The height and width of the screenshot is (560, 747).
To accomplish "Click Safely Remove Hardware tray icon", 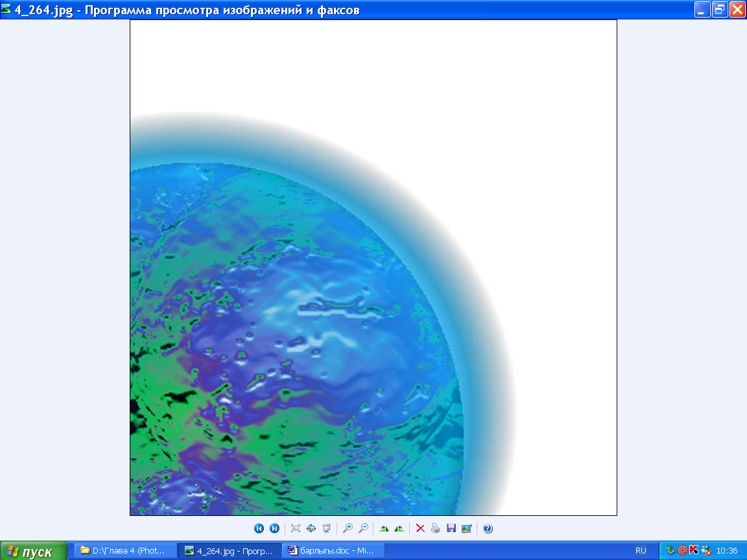I will click(x=670, y=550).
